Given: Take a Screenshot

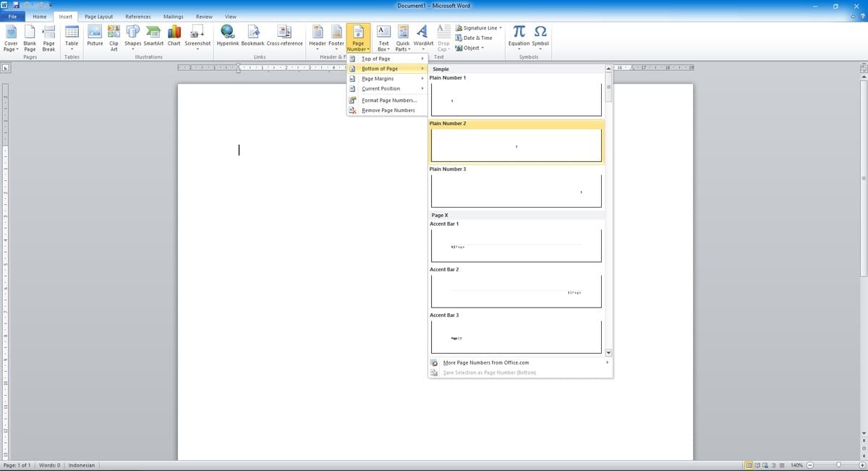Looking at the screenshot, I should tap(197, 35).
